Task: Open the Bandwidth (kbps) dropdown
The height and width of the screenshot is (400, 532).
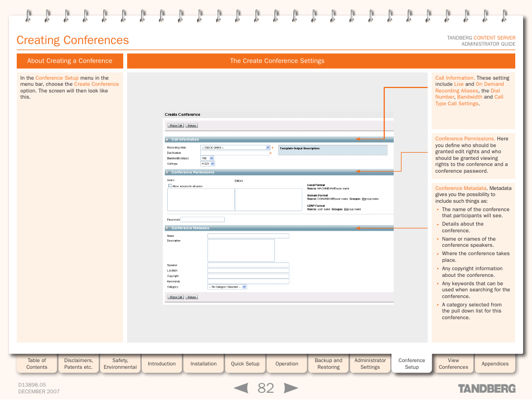Action: click(207, 158)
